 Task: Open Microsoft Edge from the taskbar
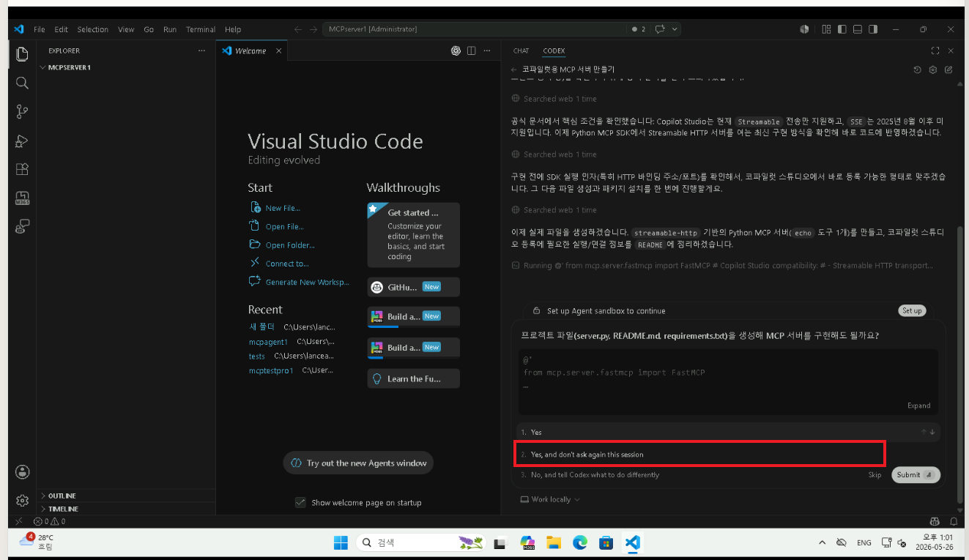[x=579, y=542]
